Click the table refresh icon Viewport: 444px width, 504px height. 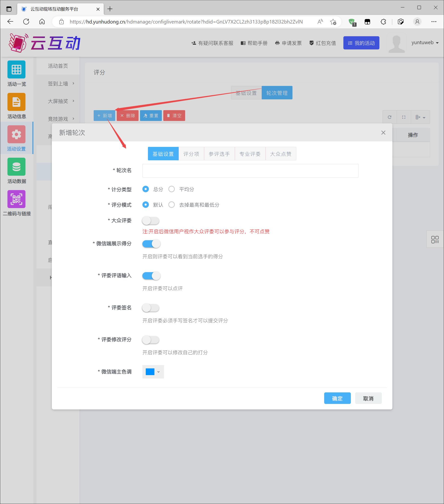click(389, 117)
